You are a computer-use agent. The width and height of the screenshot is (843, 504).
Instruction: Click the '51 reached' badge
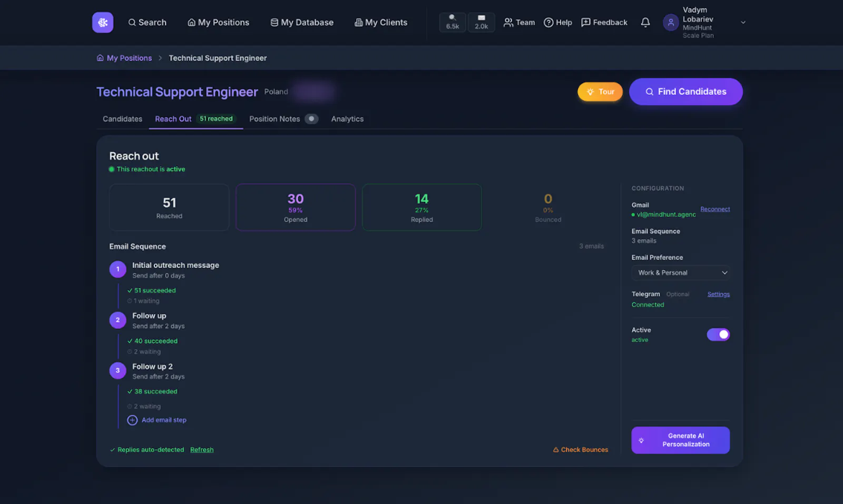click(x=216, y=119)
